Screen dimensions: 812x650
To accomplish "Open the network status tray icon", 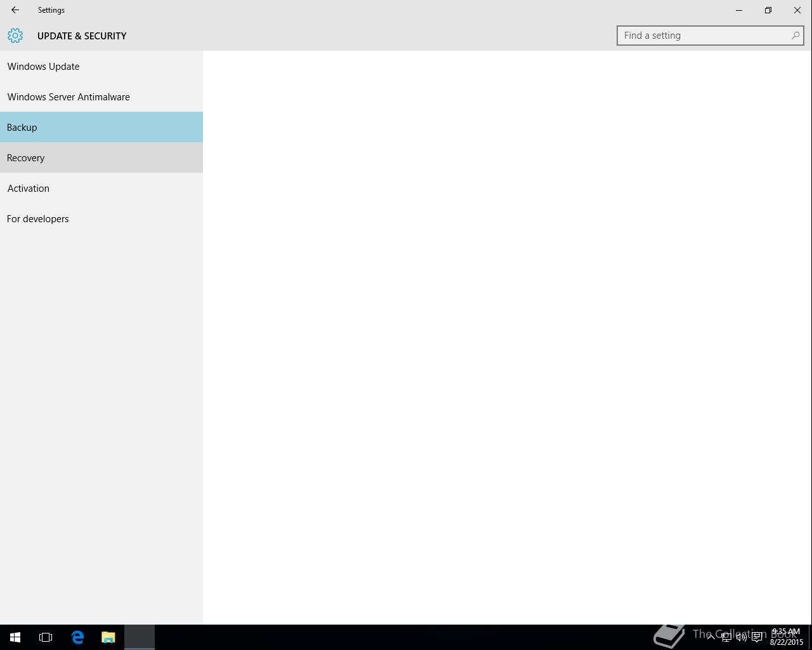I will 726,637.
